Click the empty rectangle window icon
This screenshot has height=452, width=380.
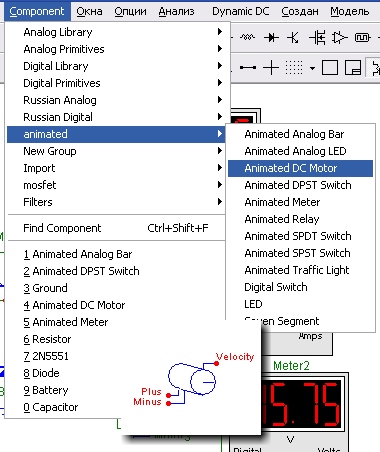coord(330,68)
